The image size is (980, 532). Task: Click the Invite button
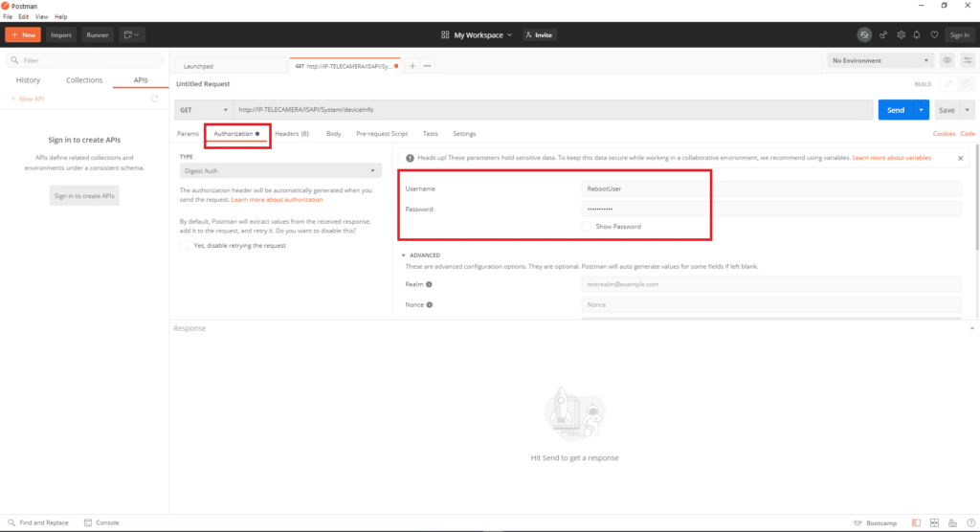coord(539,35)
